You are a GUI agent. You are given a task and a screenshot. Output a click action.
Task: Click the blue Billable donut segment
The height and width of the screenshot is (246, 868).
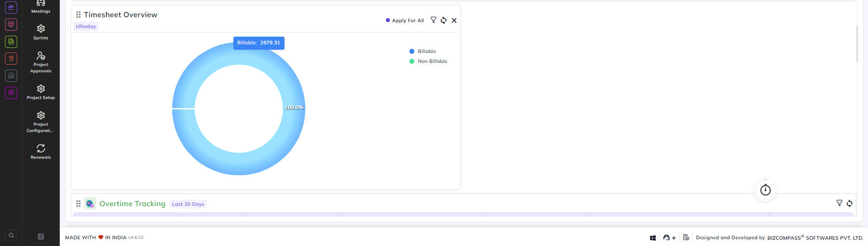click(239, 164)
